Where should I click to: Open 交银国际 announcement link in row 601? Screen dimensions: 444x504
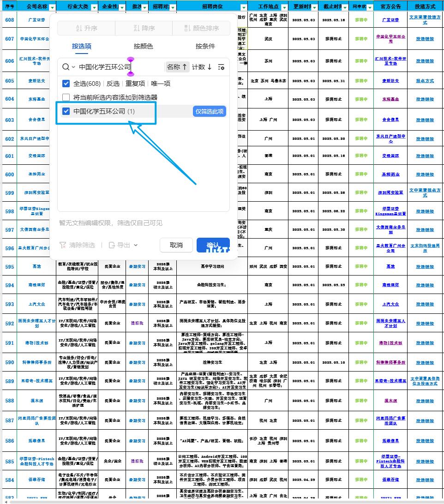(390, 156)
